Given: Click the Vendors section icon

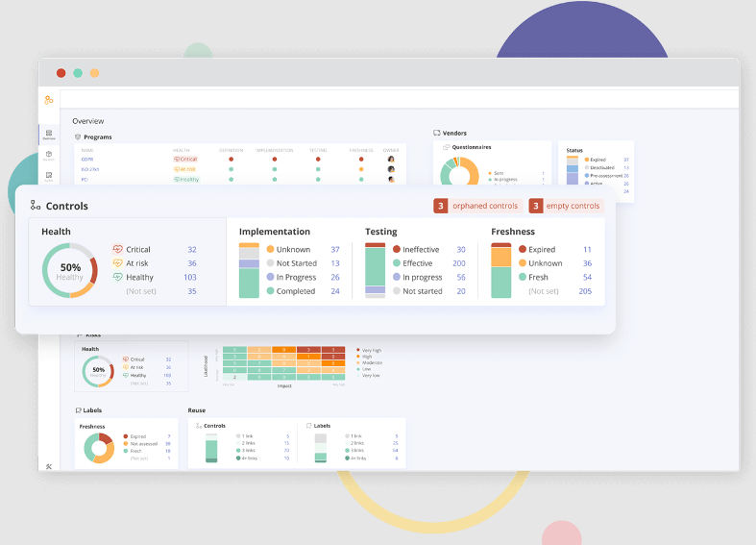Looking at the screenshot, I should pos(437,133).
